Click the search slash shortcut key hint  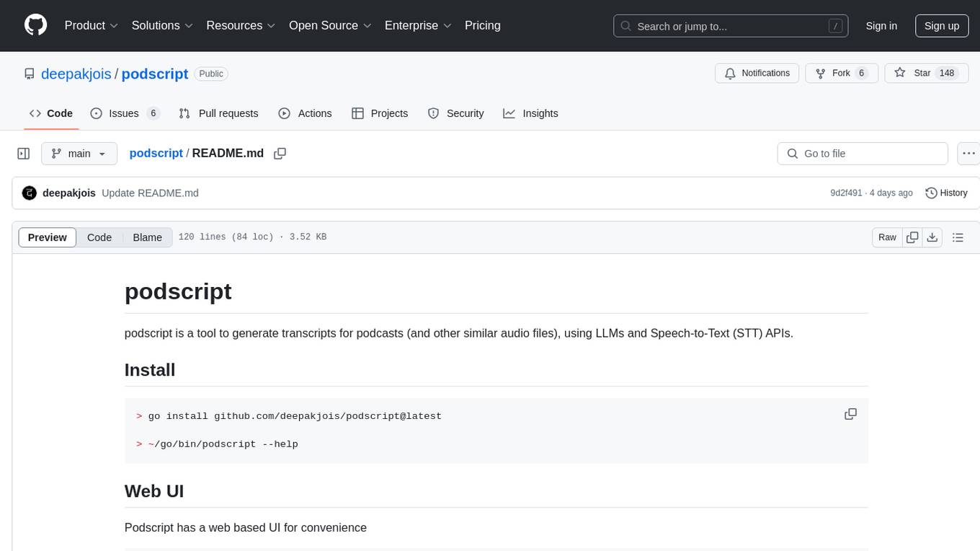coord(836,26)
